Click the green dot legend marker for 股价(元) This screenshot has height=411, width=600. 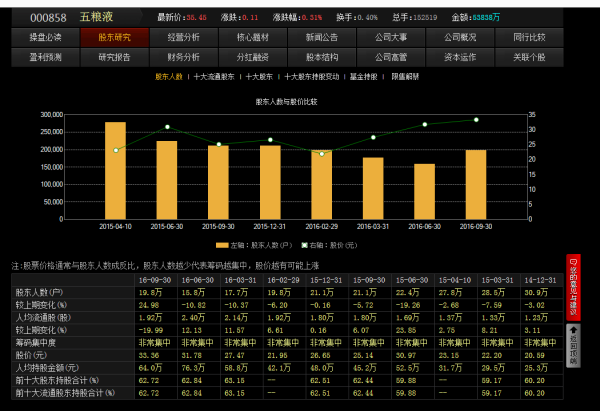pyautogui.click(x=304, y=245)
